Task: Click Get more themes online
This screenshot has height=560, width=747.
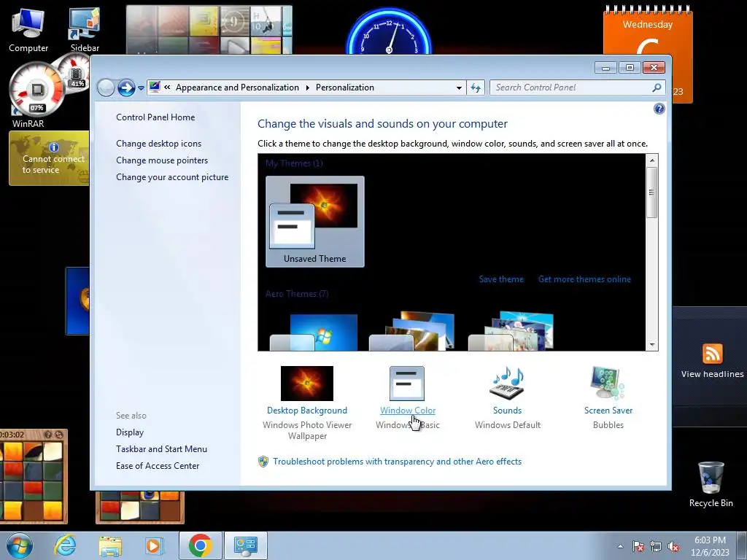Action: (x=584, y=279)
